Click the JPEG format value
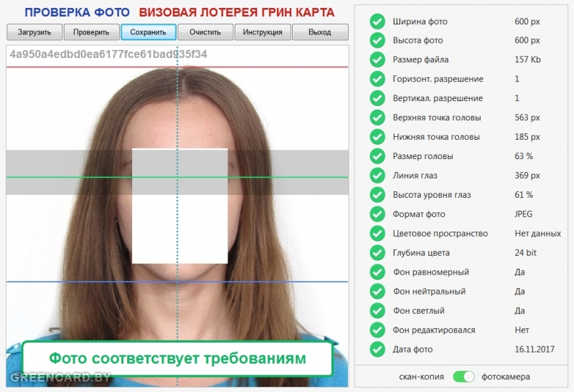Viewport: 574px width, 392px height. click(524, 214)
